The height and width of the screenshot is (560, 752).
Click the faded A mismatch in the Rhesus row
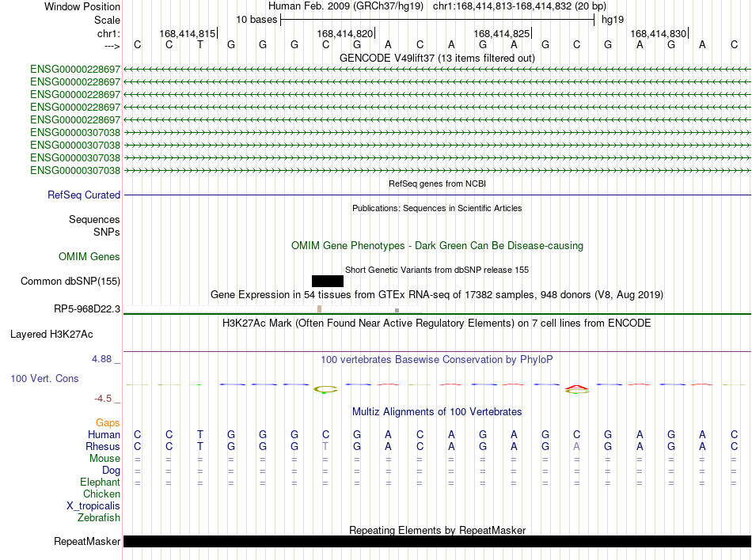click(576, 446)
